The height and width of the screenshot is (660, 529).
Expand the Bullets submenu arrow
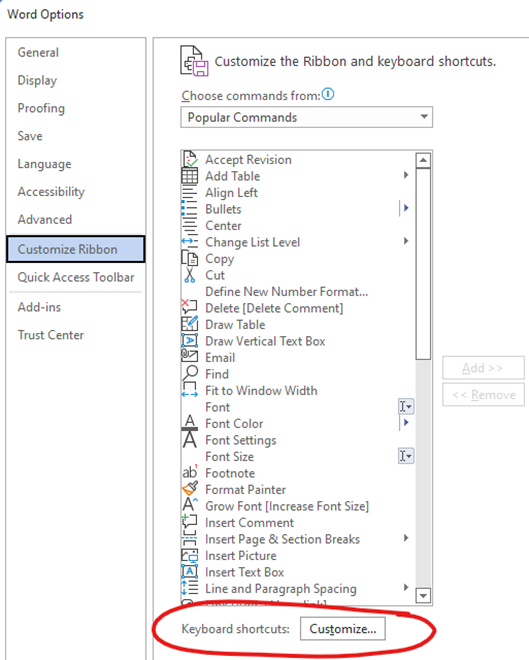(x=406, y=208)
